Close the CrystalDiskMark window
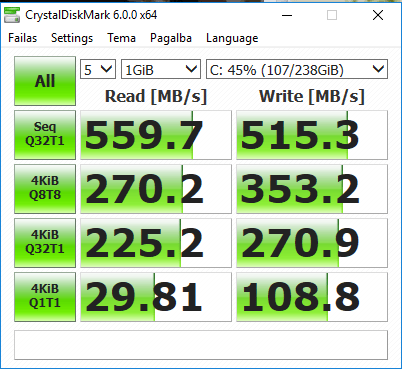Image resolution: width=402 pixels, height=369 pixels. tap(378, 15)
